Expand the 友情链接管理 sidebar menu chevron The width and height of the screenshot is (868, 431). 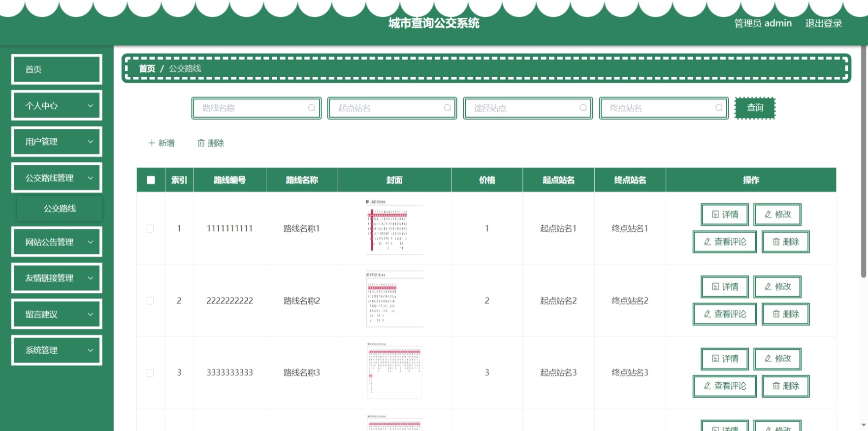point(90,278)
